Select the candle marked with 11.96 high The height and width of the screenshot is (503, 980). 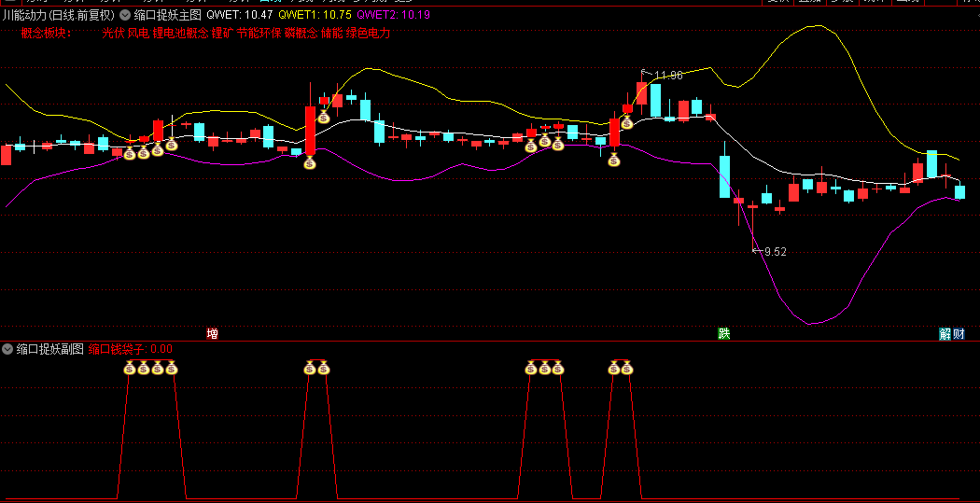[x=642, y=93]
